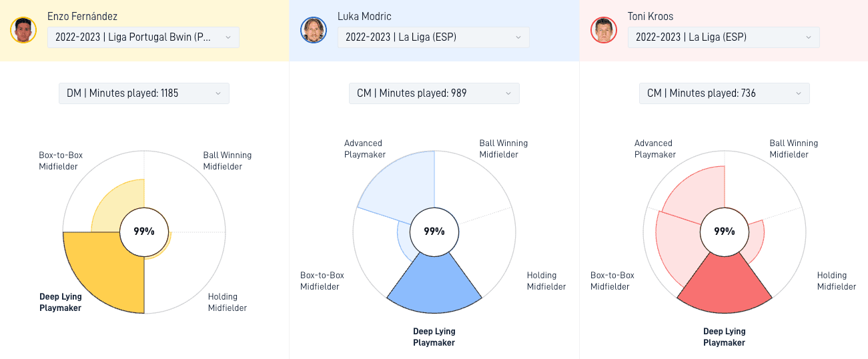Click 99% center circle in Enzo's chart
Screen dimensions: 868x359
coord(144,232)
